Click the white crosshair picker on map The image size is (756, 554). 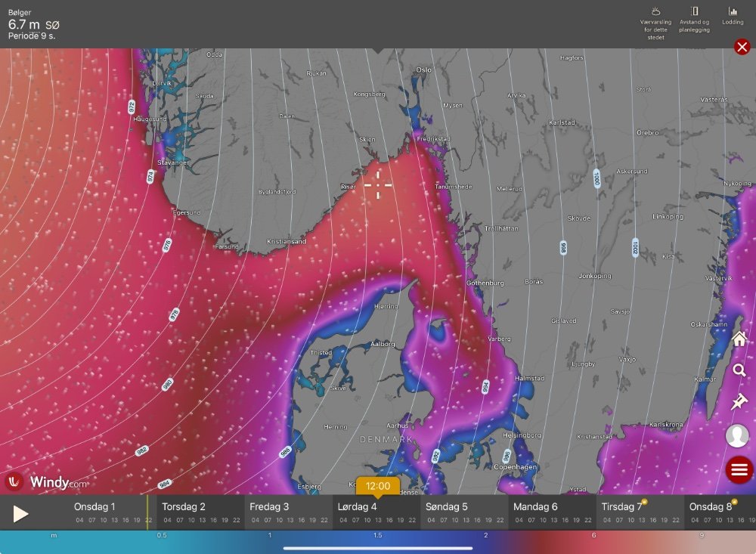(377, 184)
